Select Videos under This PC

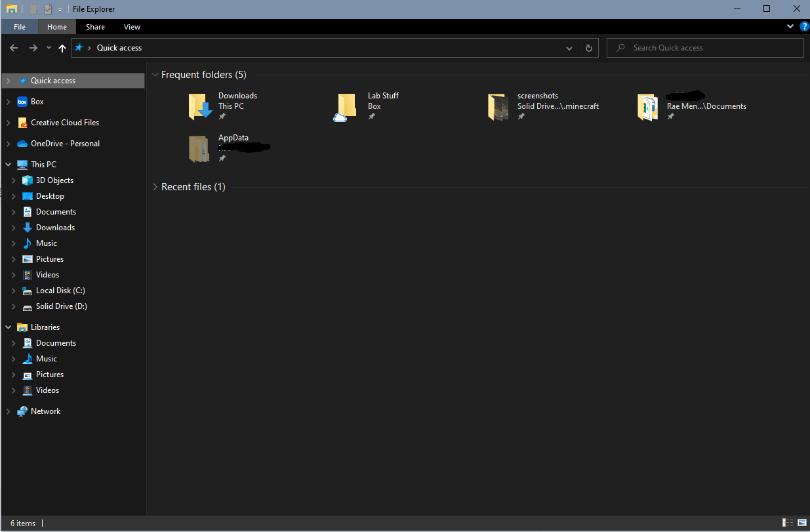click(x=47, y=275)
